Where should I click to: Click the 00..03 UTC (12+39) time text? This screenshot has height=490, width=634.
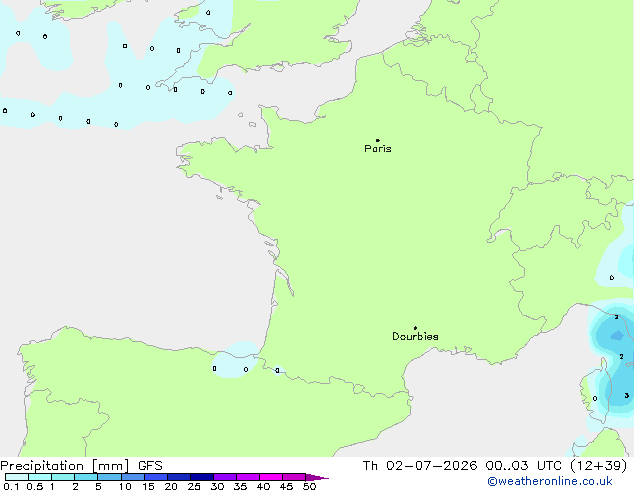pos(556,466)
